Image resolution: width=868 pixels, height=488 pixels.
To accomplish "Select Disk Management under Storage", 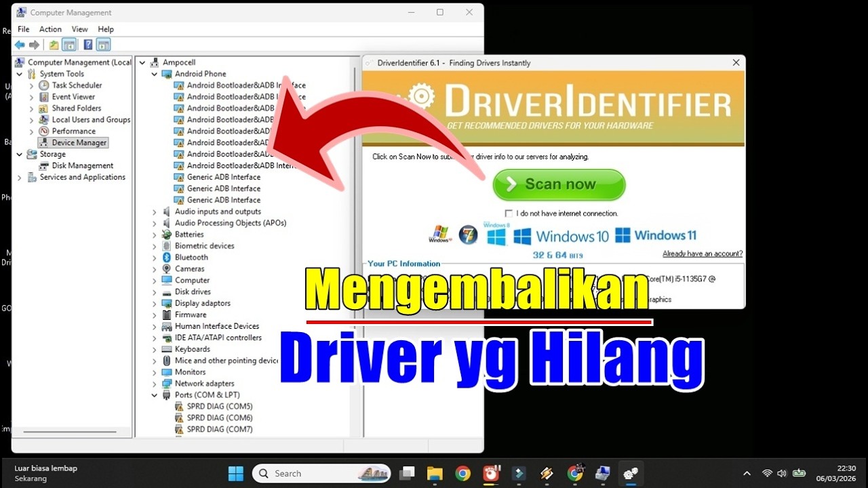I will [x=83, y=166].
